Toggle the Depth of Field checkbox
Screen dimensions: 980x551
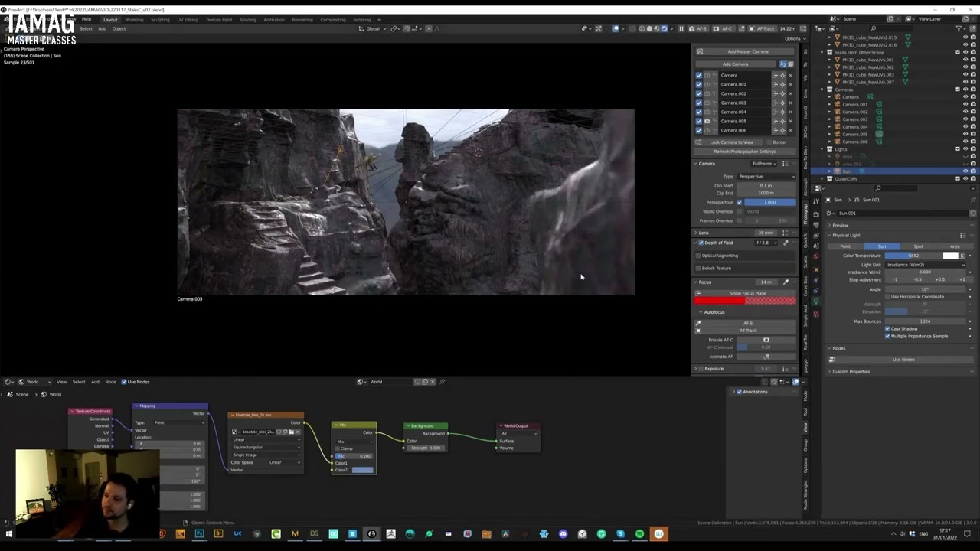coord(700,243)
